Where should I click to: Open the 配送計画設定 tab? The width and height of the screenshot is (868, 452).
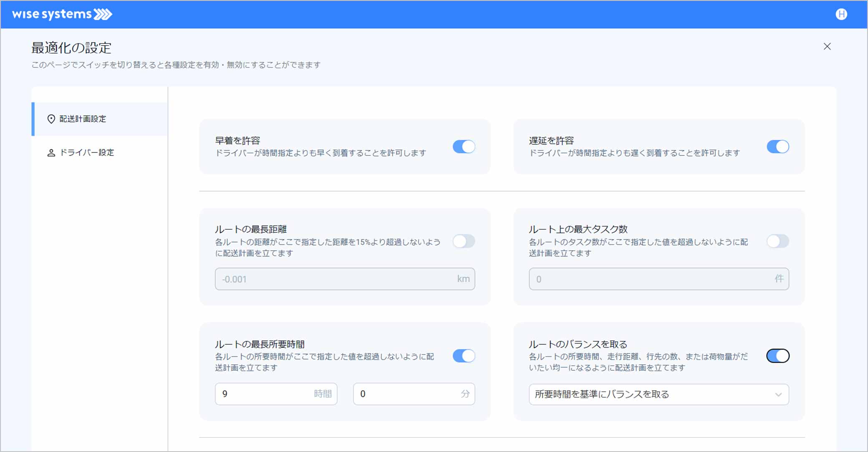[x=83, y=119]
